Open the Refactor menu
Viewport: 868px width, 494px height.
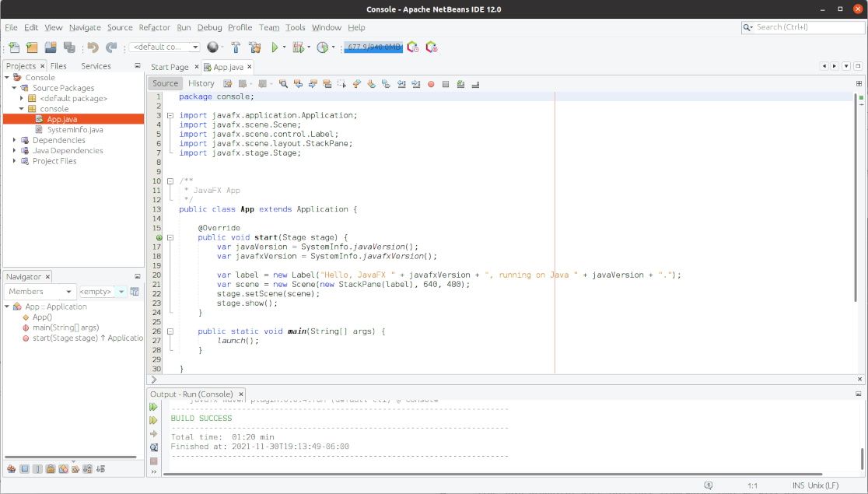coord(154,27)
